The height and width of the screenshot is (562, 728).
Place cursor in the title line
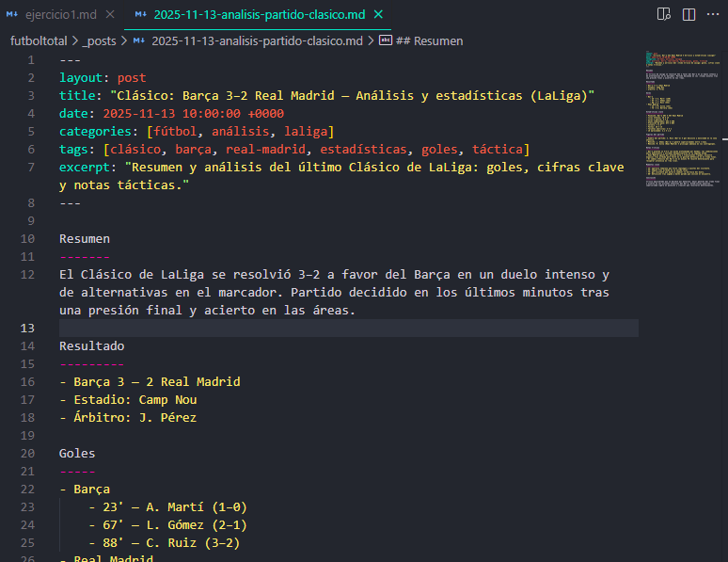(329, 95)
